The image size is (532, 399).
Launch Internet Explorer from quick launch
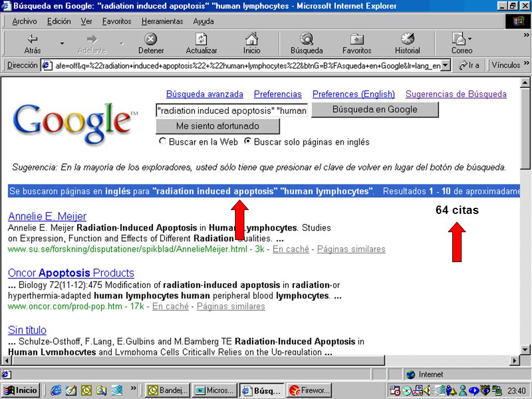pos(56,391)
